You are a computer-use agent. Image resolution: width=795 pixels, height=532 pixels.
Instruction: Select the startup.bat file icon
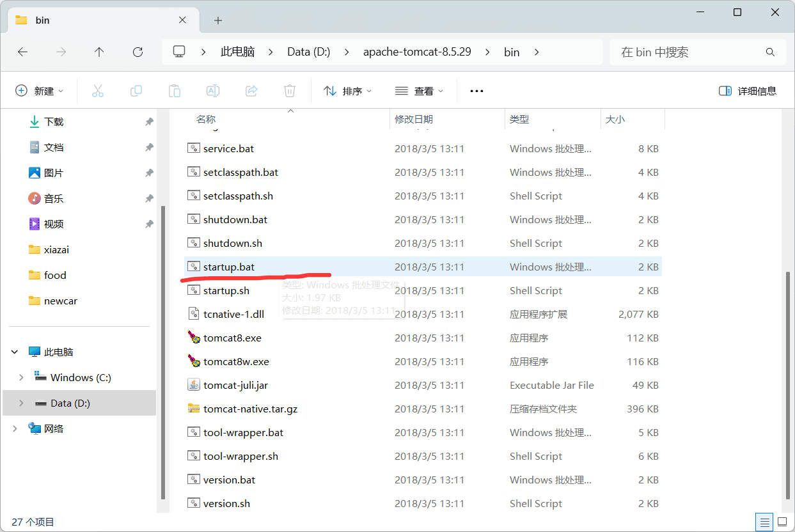coord(194,267)
